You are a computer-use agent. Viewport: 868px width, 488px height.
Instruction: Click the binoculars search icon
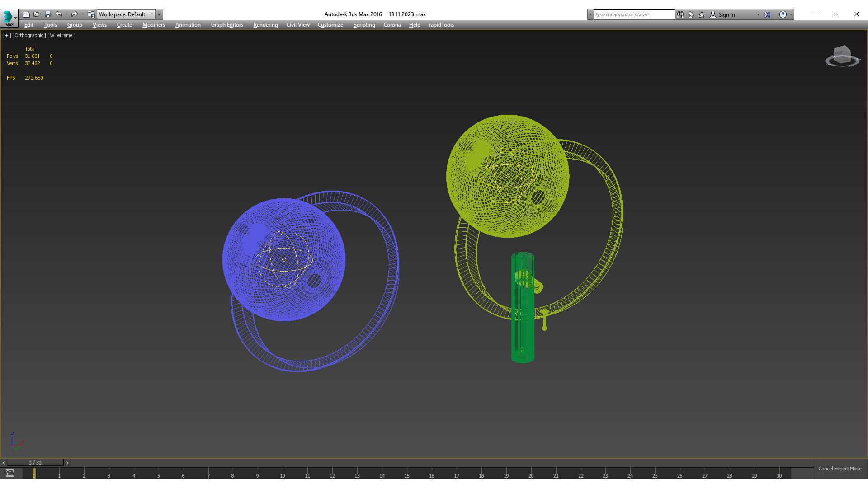click(x=680, y=14)
